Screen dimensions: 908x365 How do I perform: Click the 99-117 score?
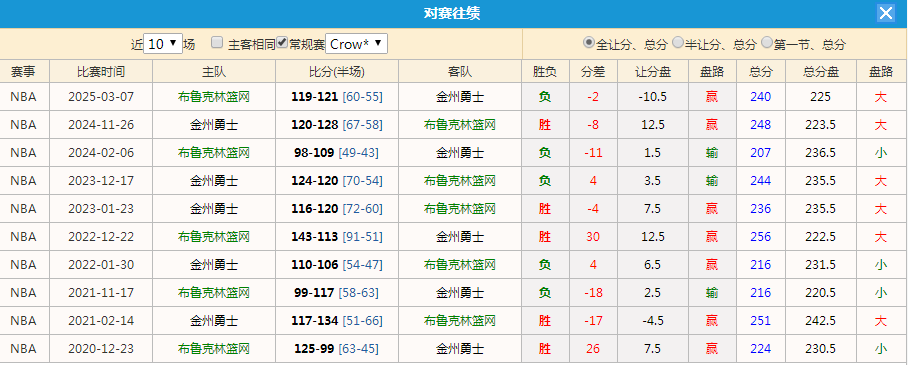pyautogui.click(x=314, y=293)
